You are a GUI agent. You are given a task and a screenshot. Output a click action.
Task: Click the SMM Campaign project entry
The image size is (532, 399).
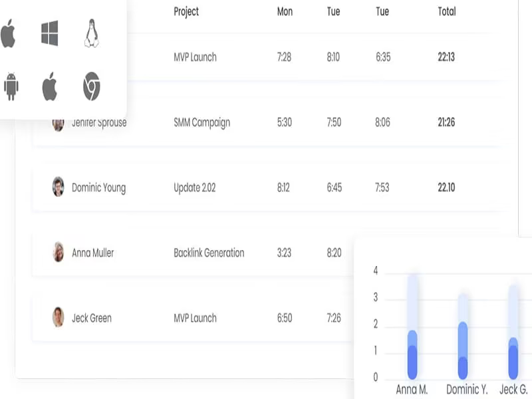click(x=202, y=122)
